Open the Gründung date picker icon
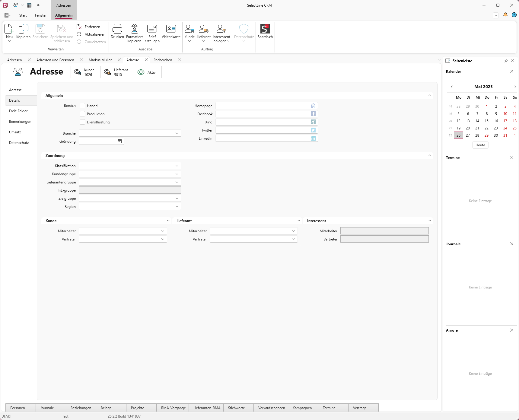Viewport: 519px width, 420px height. pyautogui.click(x=120, y=141)
